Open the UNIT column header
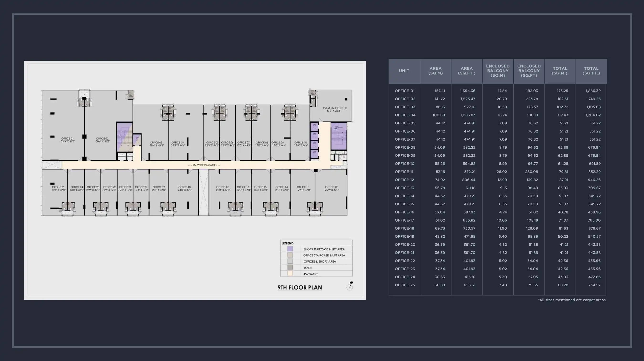Screen dimensions: 644x361 [x=404, y=71]
